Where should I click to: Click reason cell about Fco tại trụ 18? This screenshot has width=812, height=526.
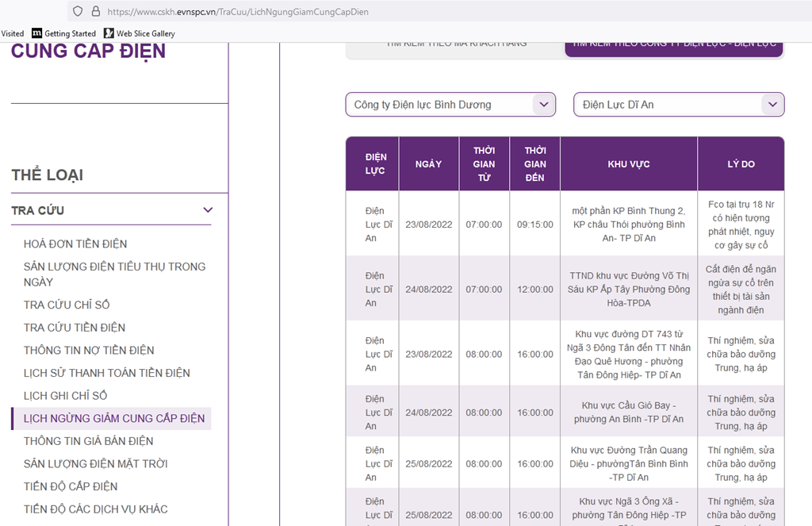(741, 225)
